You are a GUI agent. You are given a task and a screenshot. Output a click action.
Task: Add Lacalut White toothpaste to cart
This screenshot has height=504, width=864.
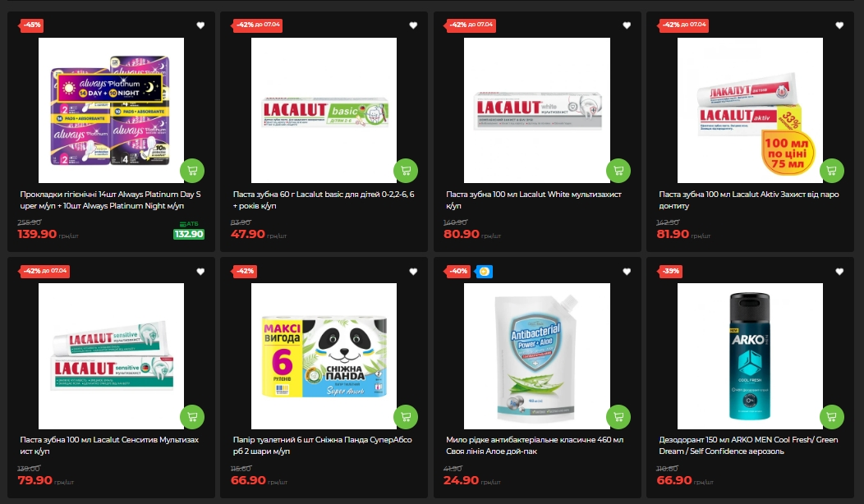click(618, 171)
